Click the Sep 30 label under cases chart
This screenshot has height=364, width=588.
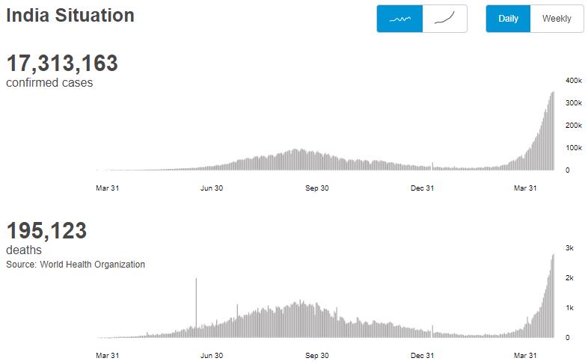[x=319, y=188]
